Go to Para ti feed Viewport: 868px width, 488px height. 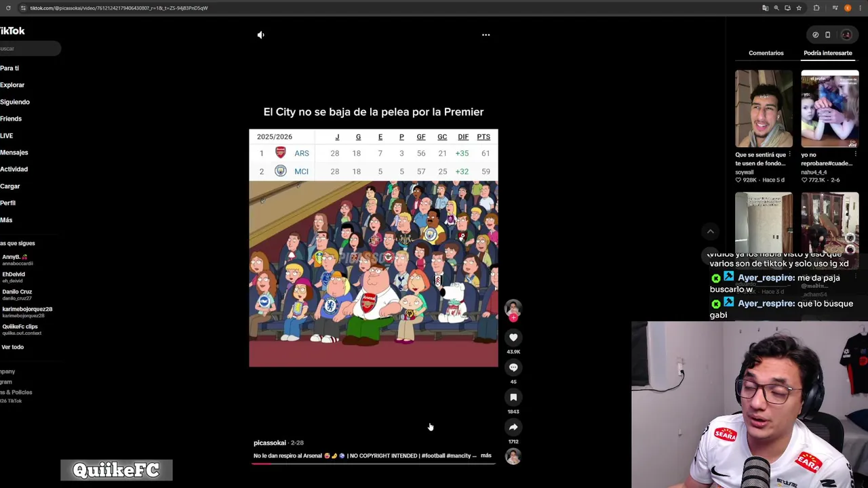(9, 68)
